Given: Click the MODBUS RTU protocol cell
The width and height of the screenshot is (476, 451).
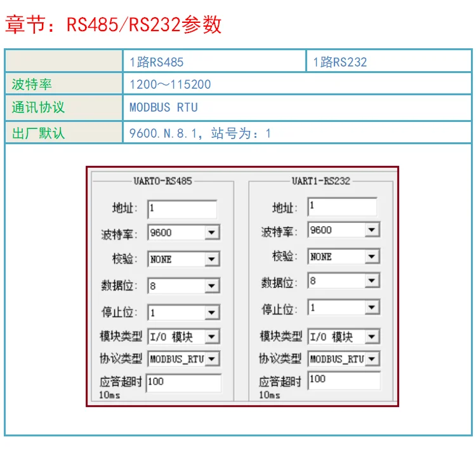Looking at the screenshot, I should pos(297,107).
